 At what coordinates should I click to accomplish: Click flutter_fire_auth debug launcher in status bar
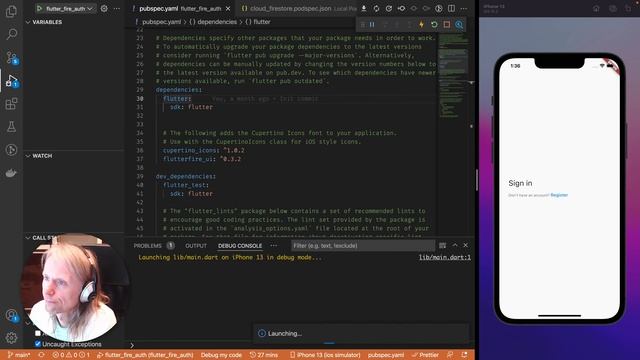(145, 355)
